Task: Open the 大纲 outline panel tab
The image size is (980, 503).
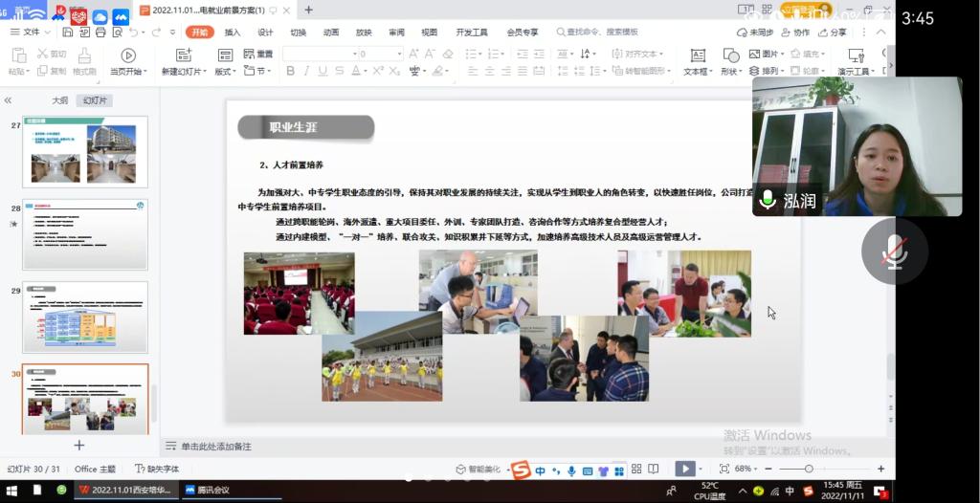Action: (x=59, y=100)
